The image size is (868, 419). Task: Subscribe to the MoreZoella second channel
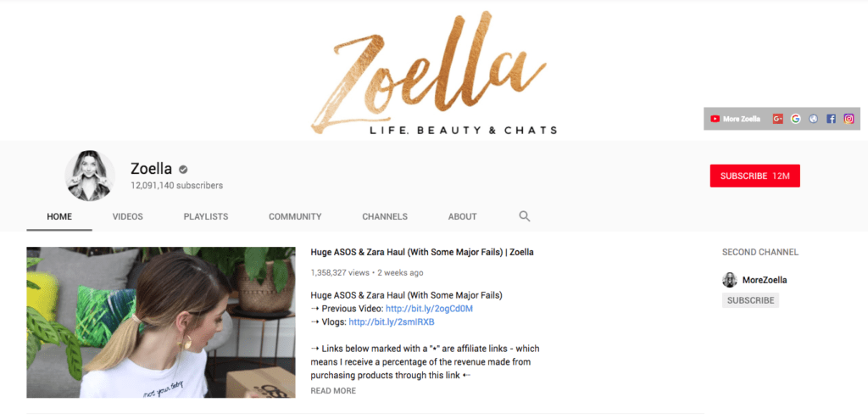pos(750,300)
